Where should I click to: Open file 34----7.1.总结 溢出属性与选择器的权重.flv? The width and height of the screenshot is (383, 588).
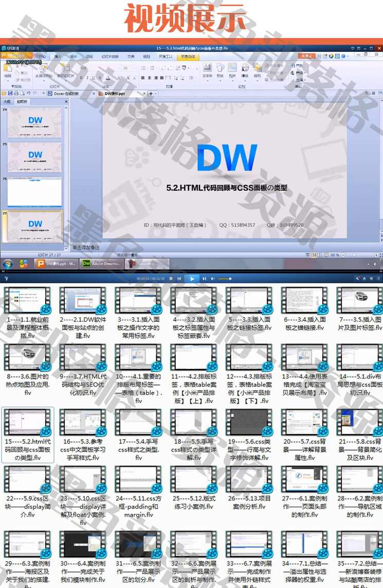(x=304, y=557)
